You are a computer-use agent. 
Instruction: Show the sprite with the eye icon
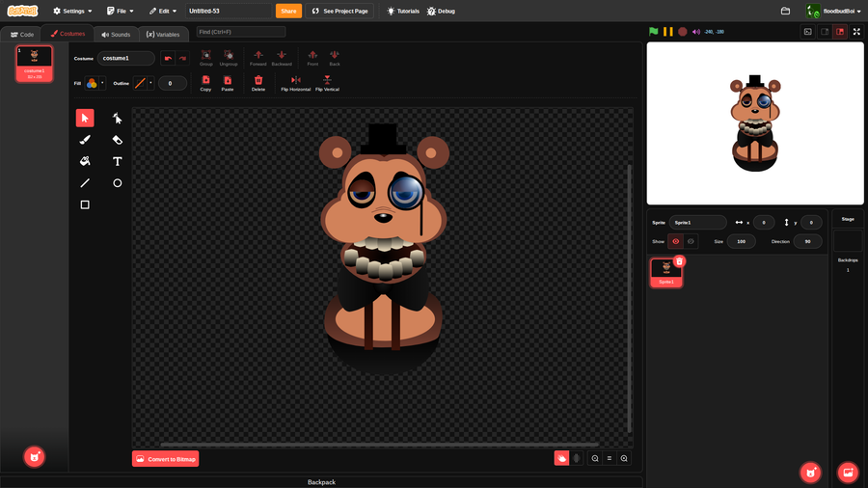point(675,241)
